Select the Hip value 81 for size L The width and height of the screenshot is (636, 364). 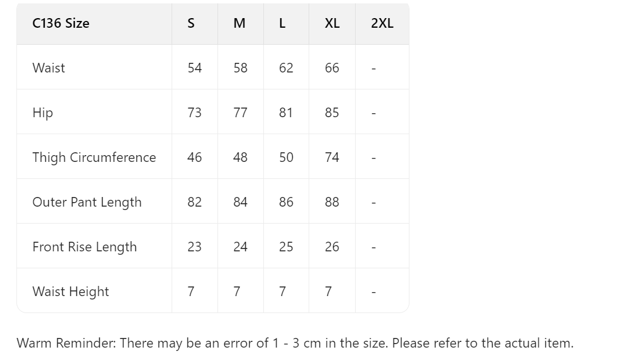coord(286,113)
